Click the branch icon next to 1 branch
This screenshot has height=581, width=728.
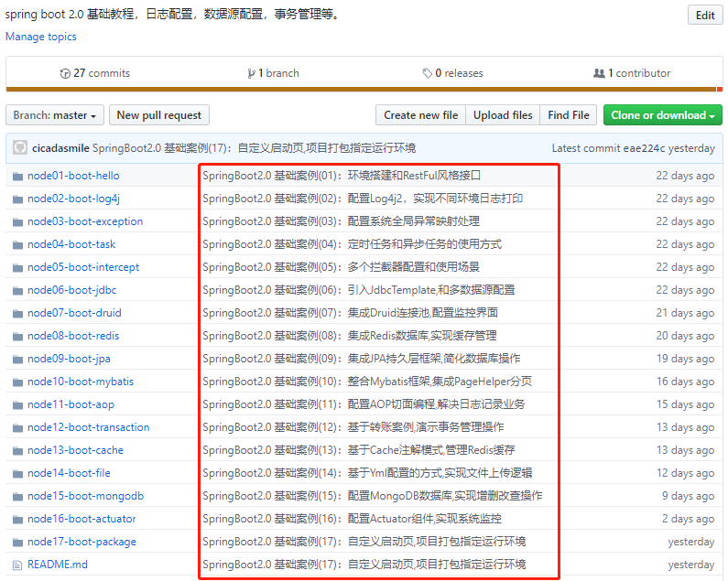pos(251,73)
